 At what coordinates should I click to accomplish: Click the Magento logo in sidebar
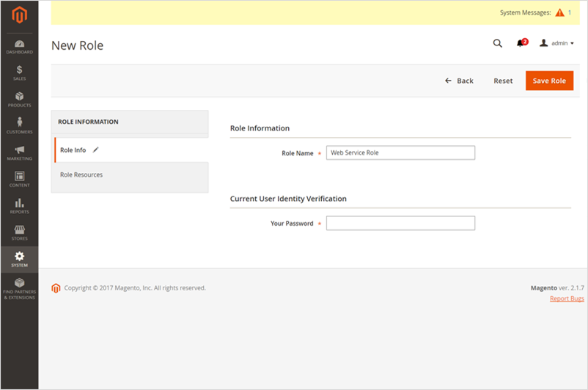click(x=19, y=14)
